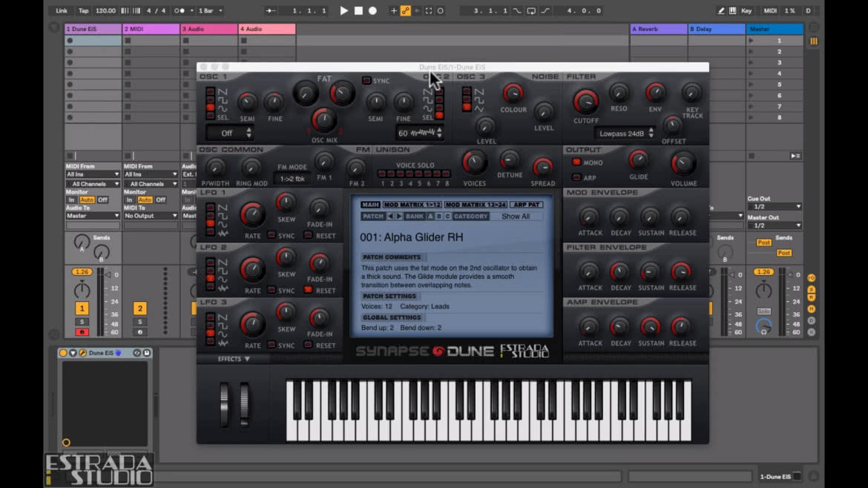
Task: Start playback with the transport Play button
Action: click(343, 10)
